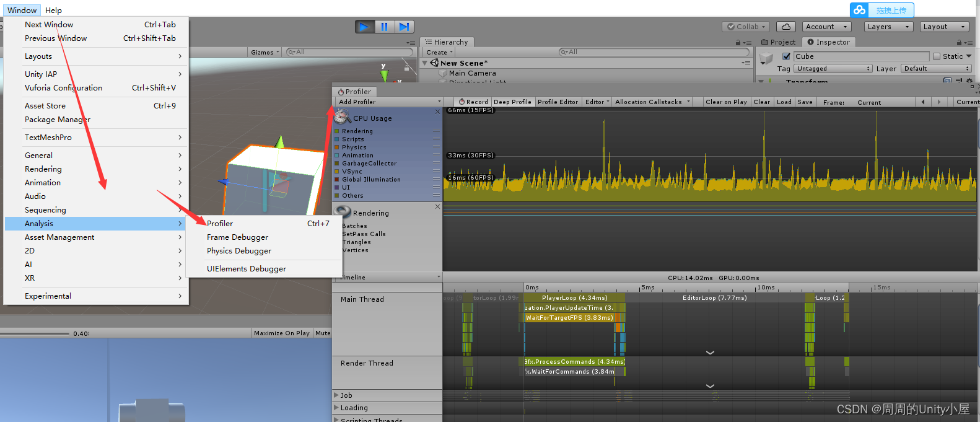The width and height of the screenshot is (980, 422).
Task: Open the Hierarchy panel options menu icon
Action: (747, 43)
